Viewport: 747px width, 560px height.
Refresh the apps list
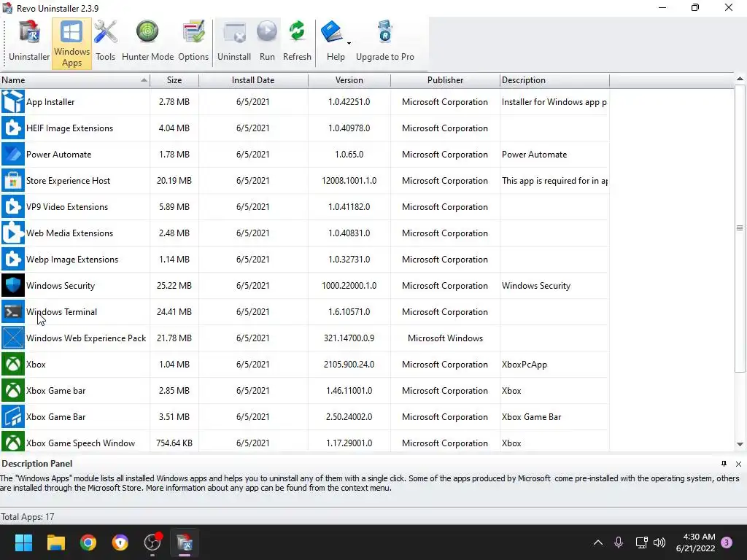[297, 42]
